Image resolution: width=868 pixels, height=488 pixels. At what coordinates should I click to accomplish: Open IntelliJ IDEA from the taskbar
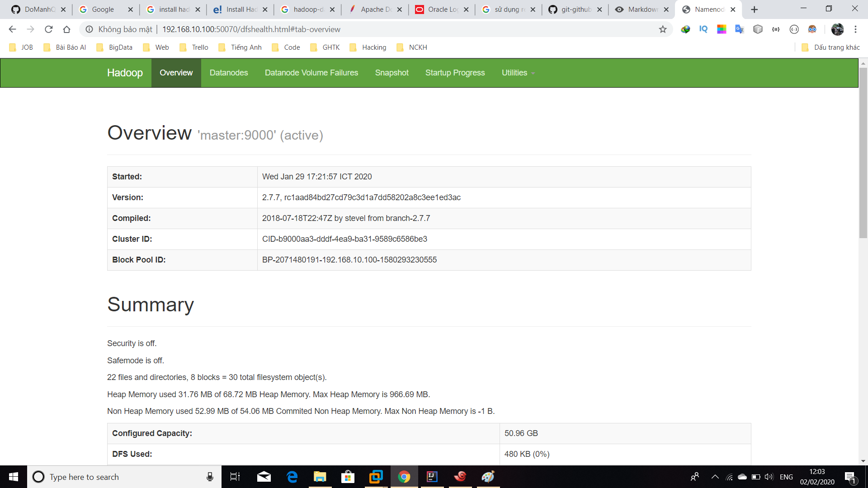[x=432, y=477]
